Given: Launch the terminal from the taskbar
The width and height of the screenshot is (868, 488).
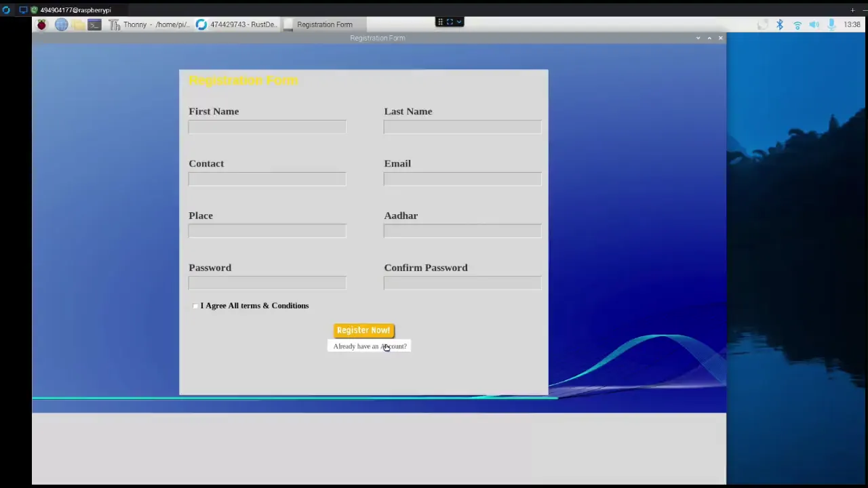Looking at the screenshot, I should pos(94,24).
